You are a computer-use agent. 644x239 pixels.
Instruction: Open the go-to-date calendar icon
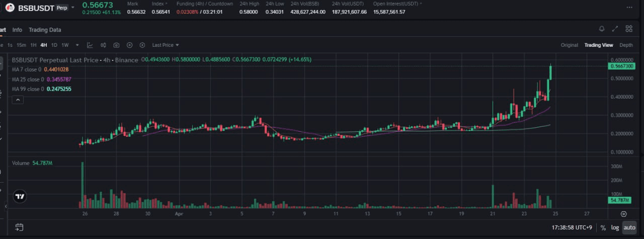[x=20, y=227]
